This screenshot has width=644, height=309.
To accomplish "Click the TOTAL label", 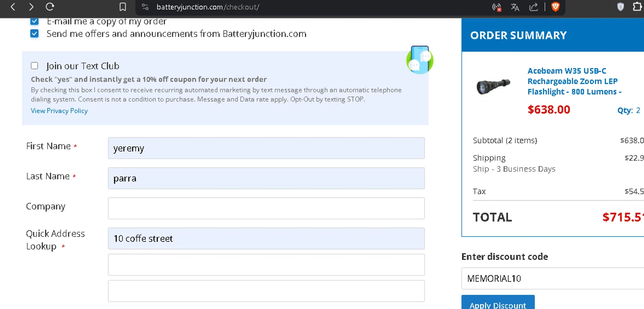I will pyautogui.click(x=492, y=217).
